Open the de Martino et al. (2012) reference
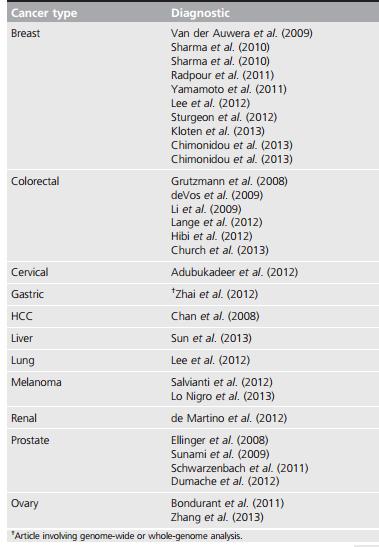This screenshot has height=547, width=379. point(229,418)
